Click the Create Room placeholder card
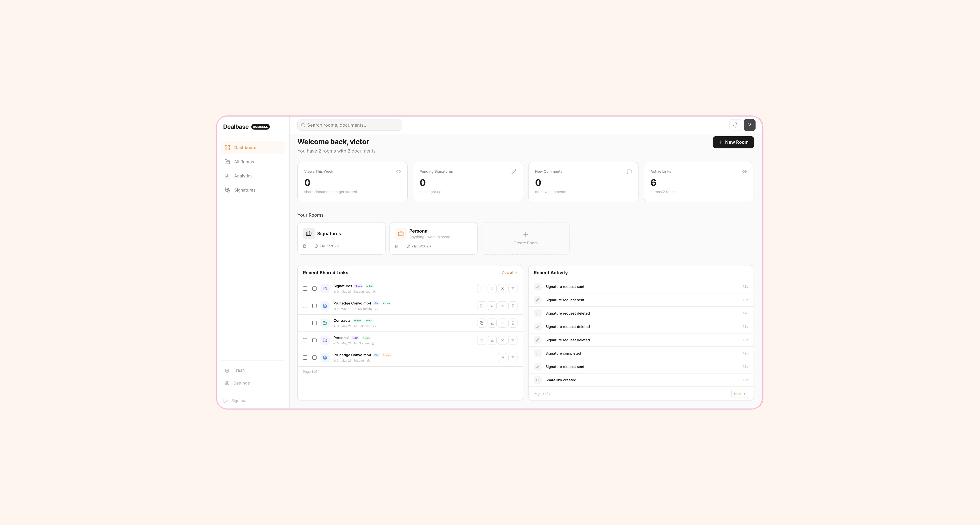Image resolution: width=980 pixels, height=525 pixels. pyautogui.click(x=525, y=239)
